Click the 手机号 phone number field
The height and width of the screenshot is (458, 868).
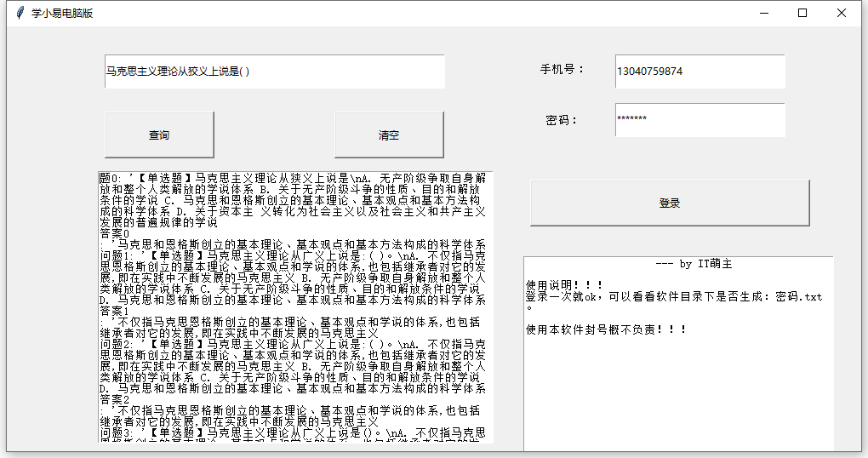(700, 72)
